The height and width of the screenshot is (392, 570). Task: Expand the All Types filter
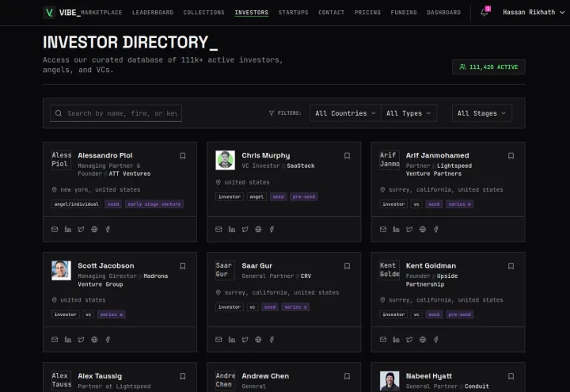(409, 113)
